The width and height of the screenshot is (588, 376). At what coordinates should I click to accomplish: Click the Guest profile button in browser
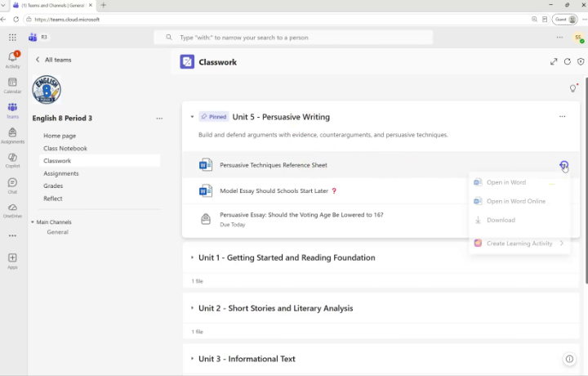(565, 19)
